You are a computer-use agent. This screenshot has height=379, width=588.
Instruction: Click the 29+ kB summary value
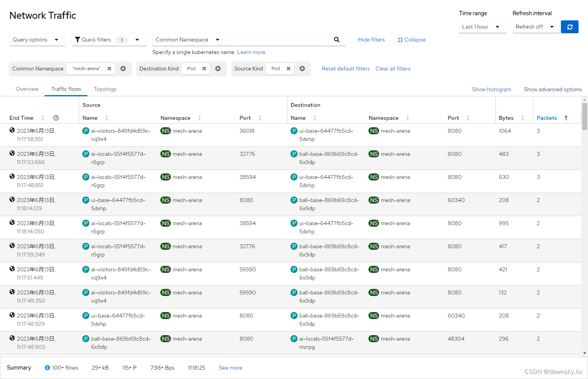[x=100, y=368]
